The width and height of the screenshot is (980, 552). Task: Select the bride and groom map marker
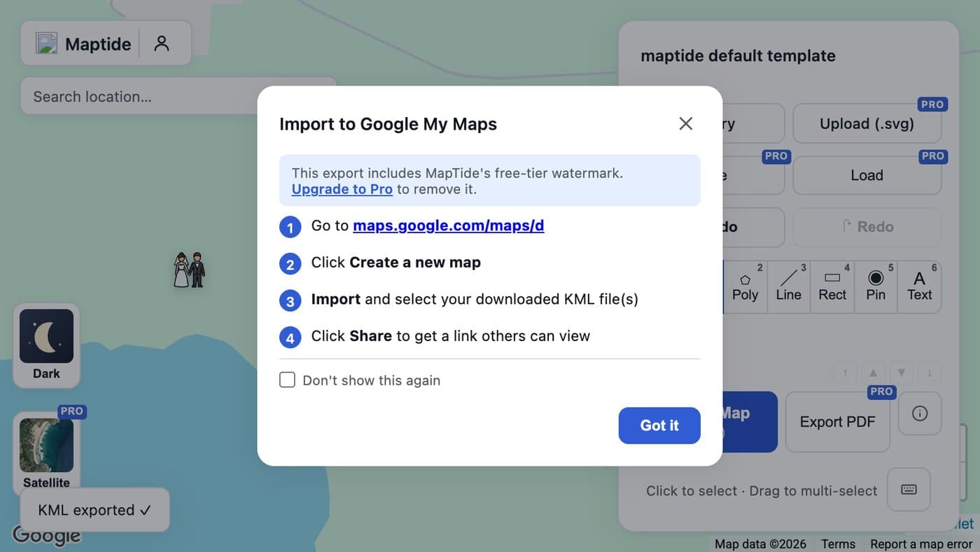click(189, 270)
